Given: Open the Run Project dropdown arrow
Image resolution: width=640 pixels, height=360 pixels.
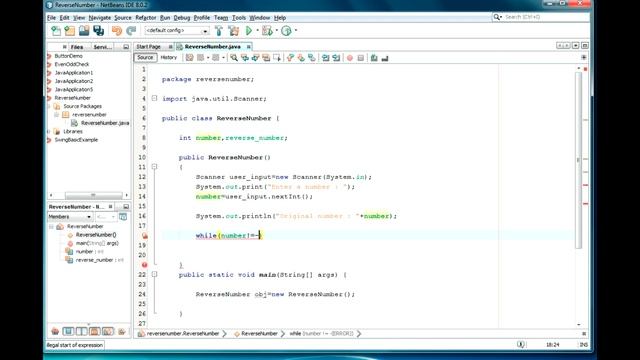Looking at the screenshot, I should coord(257,31).
